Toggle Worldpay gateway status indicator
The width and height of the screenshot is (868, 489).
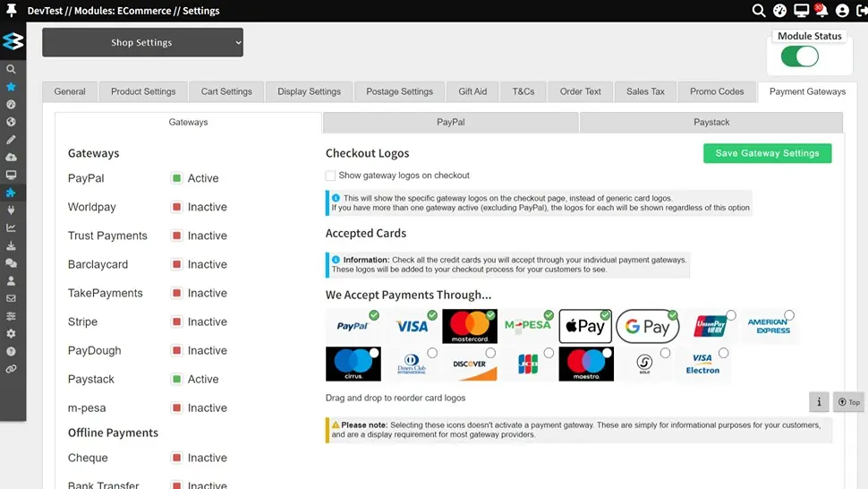coord(176,207)
